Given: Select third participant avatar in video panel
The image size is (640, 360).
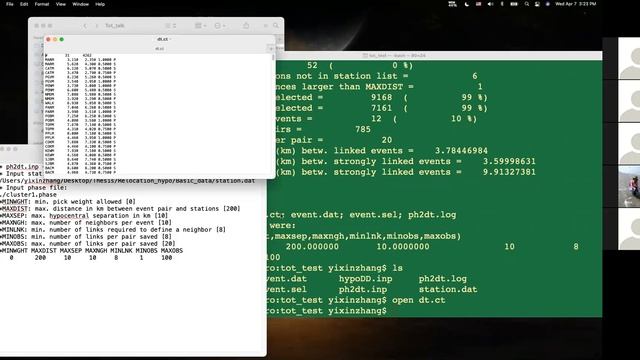Looking at the screenshot, I should pos(629,144).
